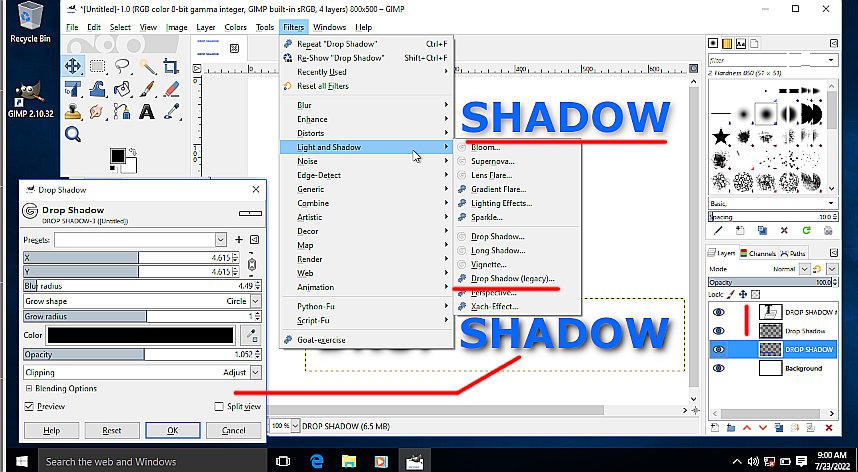
Task: Swap foreground and background colors
Action: point(132,151)
